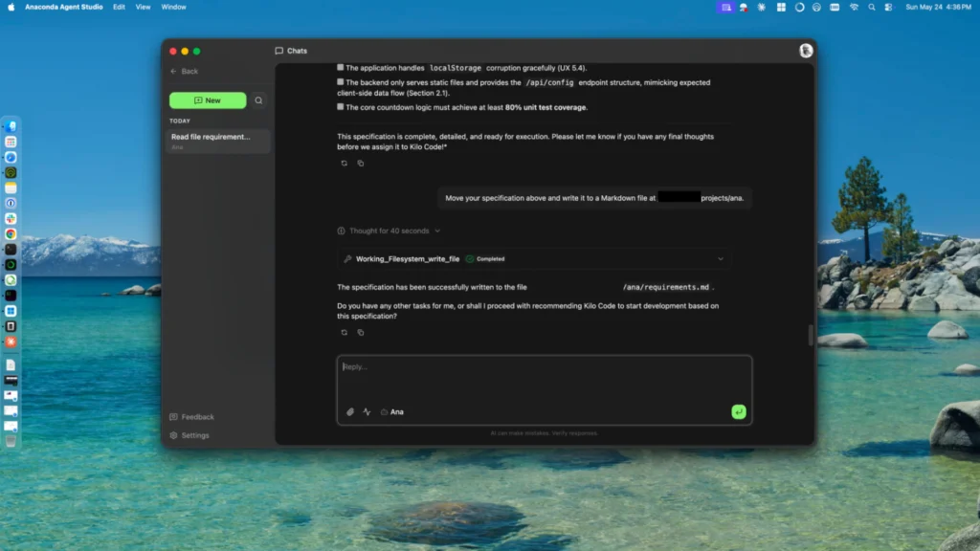Click the Chats header icon
The height and width of the screenshot is (551, 980).
(x=278, y=51)
